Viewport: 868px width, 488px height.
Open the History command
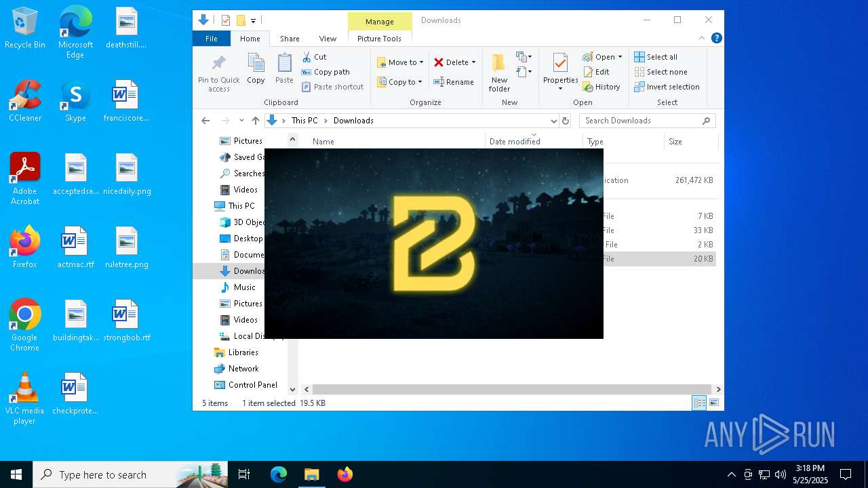pos(601,87)
